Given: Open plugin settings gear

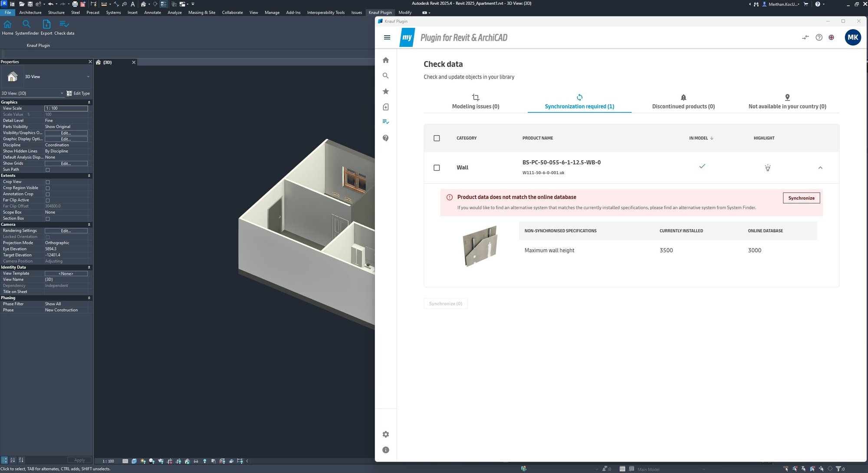Looking at the screenshot, I should [386, 434].
